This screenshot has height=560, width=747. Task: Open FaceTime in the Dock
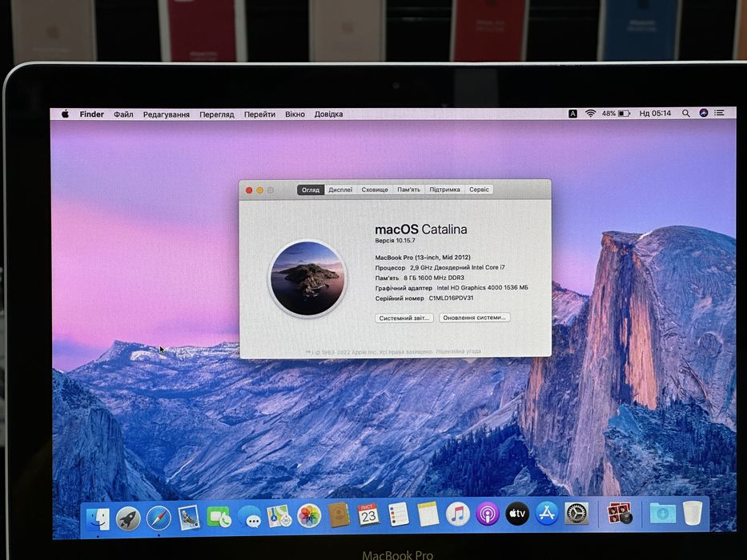219,517
